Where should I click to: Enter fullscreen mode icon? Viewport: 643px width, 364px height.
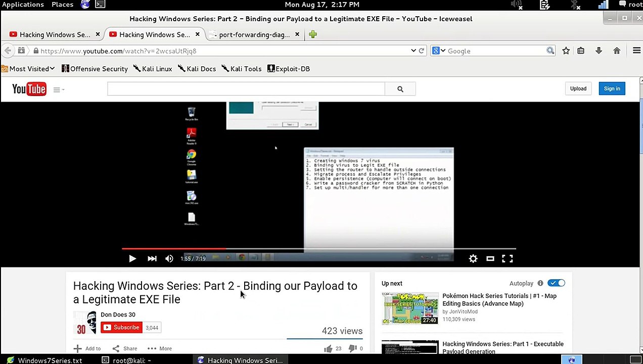pos(508,258)
